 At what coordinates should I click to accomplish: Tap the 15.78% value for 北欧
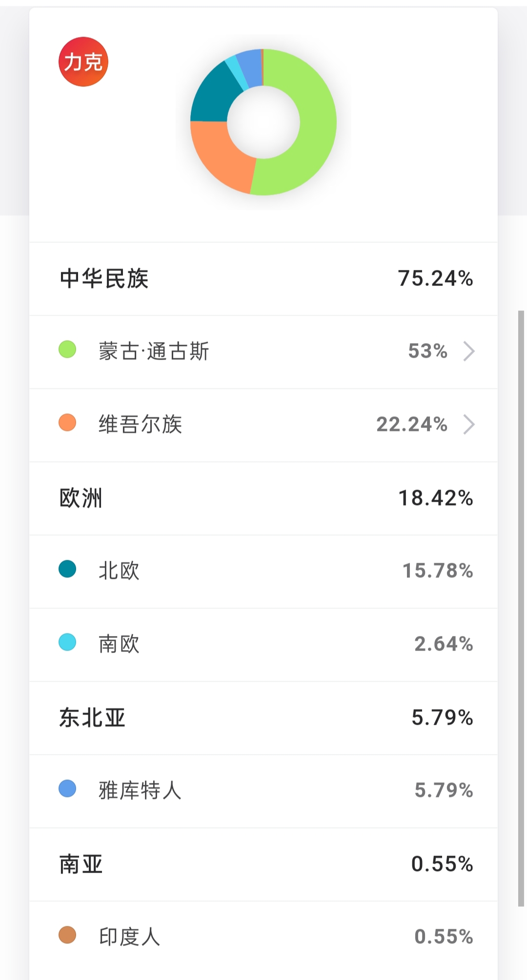(437, 571)
